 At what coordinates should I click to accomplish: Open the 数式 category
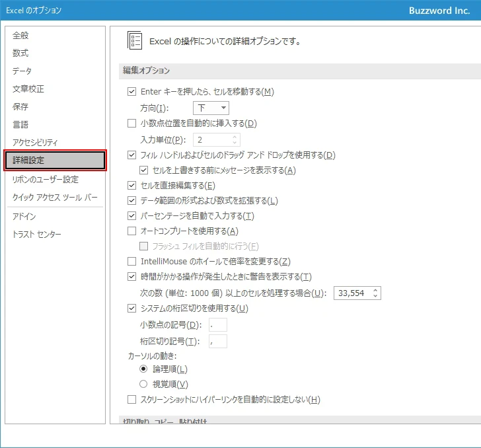(x=20, y=53)
